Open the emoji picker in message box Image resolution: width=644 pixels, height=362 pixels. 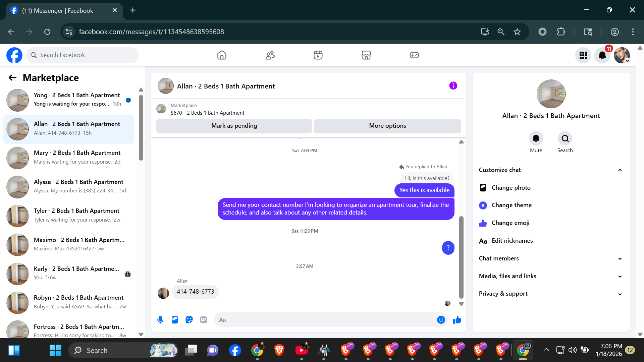pyautogui.click(x=441, y=320)
